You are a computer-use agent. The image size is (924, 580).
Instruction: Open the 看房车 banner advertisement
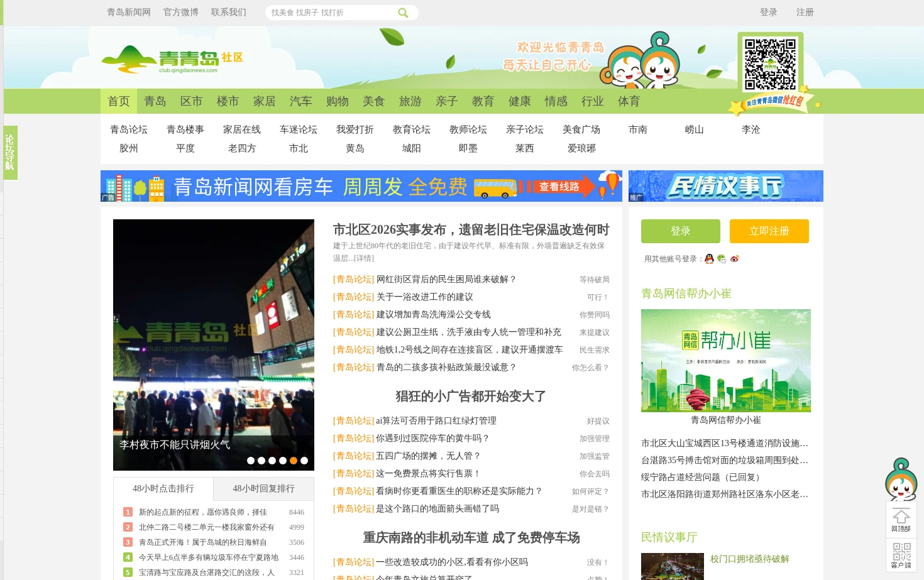coord(361,186)
